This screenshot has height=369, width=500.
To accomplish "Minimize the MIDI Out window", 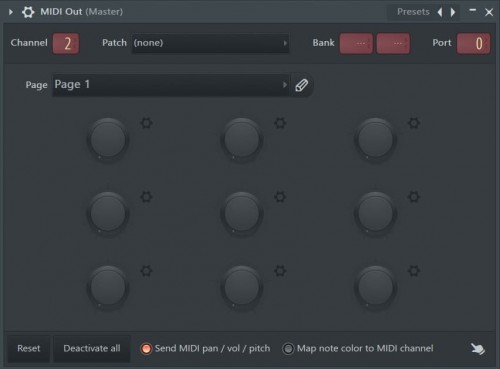I will [472, 10].
